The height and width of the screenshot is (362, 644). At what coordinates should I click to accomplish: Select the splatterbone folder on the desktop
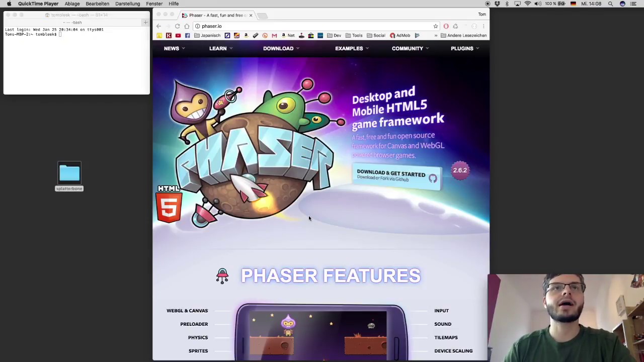tap(69, 177)
